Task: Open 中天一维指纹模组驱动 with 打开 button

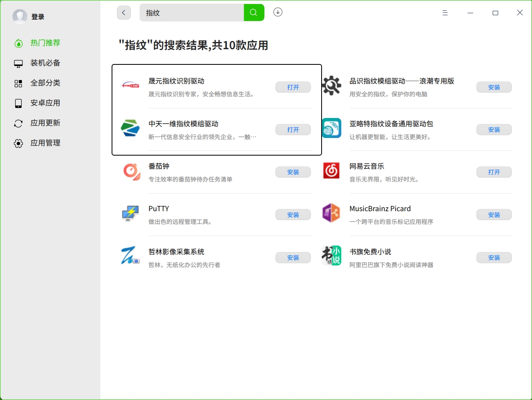Action: click(293, 130)
